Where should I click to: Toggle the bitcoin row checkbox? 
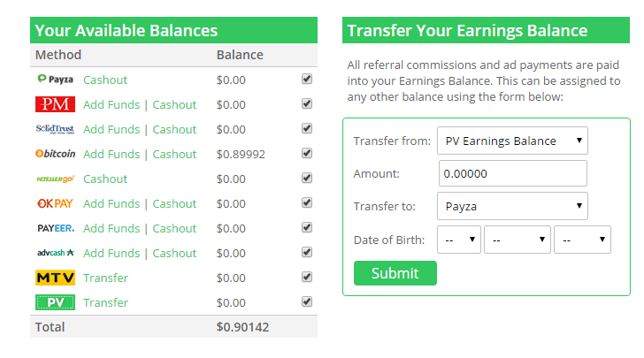click(307, 153)
